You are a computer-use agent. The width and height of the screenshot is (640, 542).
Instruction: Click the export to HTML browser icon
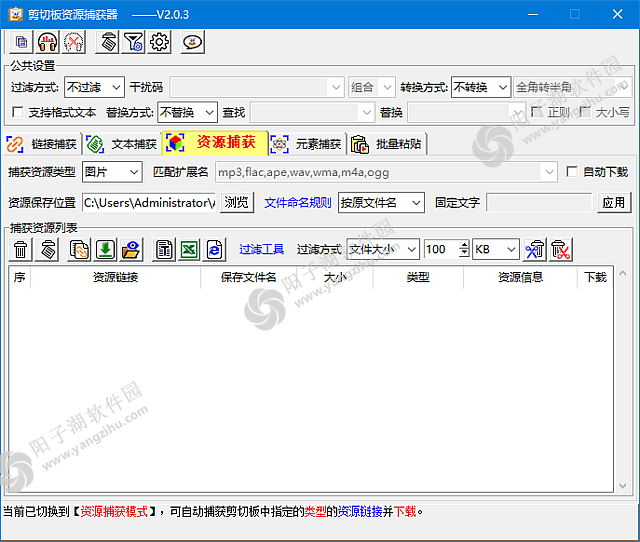214,249
